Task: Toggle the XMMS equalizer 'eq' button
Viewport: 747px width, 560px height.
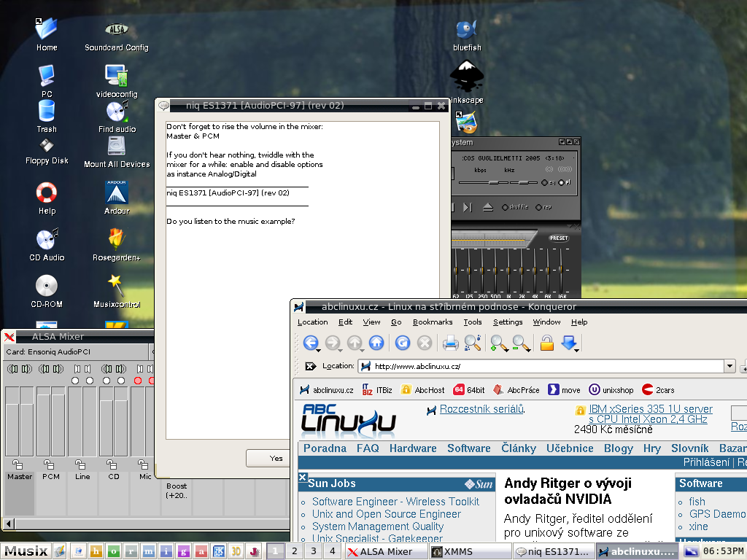Action: 549,182
